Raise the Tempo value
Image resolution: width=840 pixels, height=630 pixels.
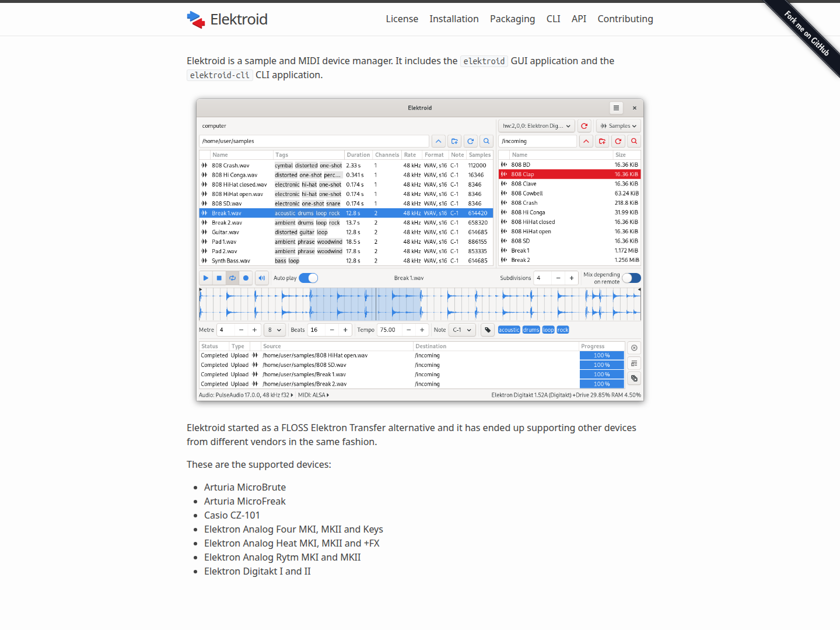click(x=422, y=330)
